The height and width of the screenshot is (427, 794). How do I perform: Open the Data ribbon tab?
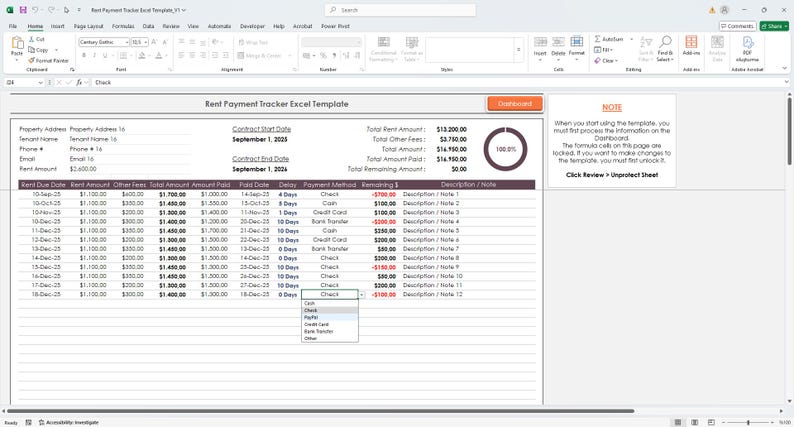click(x=148, y=26)
